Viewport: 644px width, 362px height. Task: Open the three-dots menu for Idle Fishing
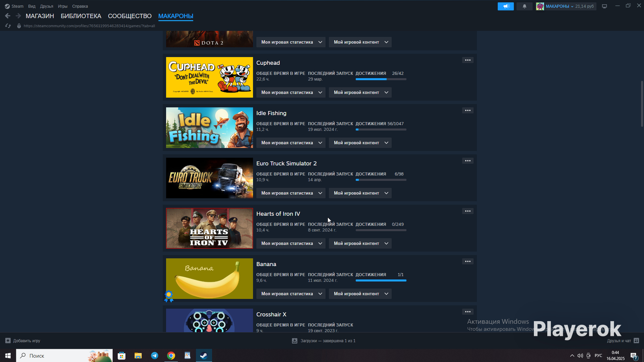click(x=468, y=110)
